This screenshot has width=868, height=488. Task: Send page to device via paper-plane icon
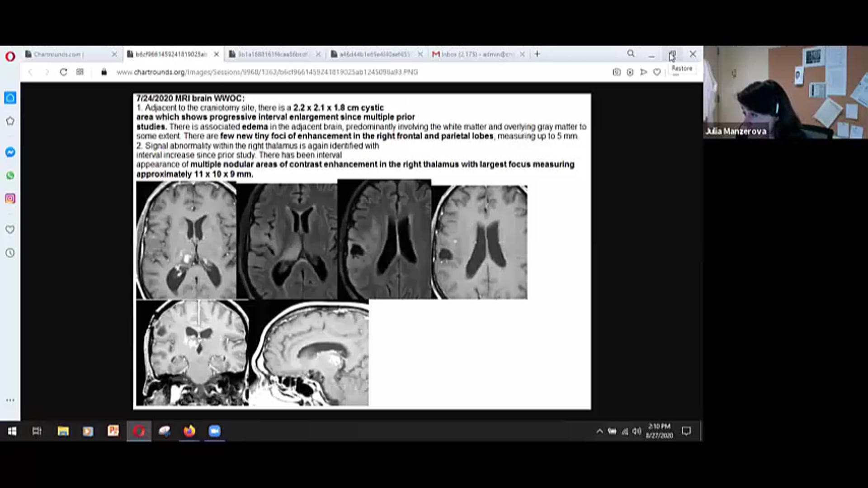point(644,72)
